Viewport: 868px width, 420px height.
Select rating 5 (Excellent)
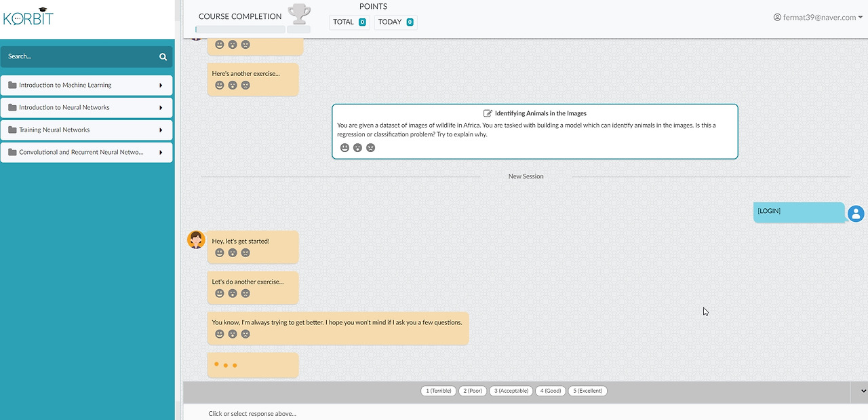tap(588, 391)
